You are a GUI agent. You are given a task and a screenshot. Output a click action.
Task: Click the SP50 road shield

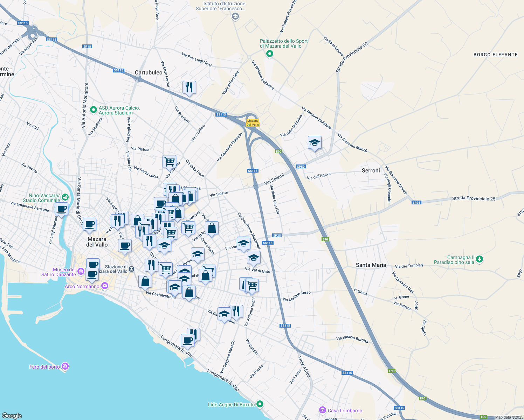[301, 167]
